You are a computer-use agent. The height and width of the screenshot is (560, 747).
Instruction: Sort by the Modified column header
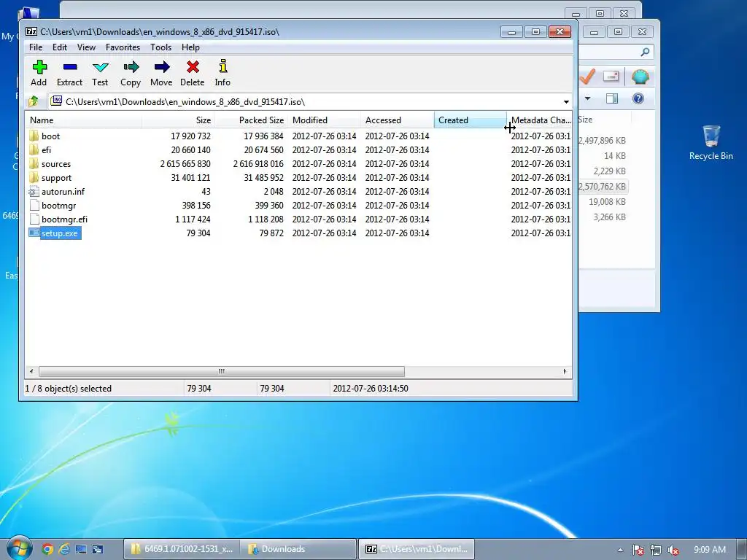[x=324, y=120]
